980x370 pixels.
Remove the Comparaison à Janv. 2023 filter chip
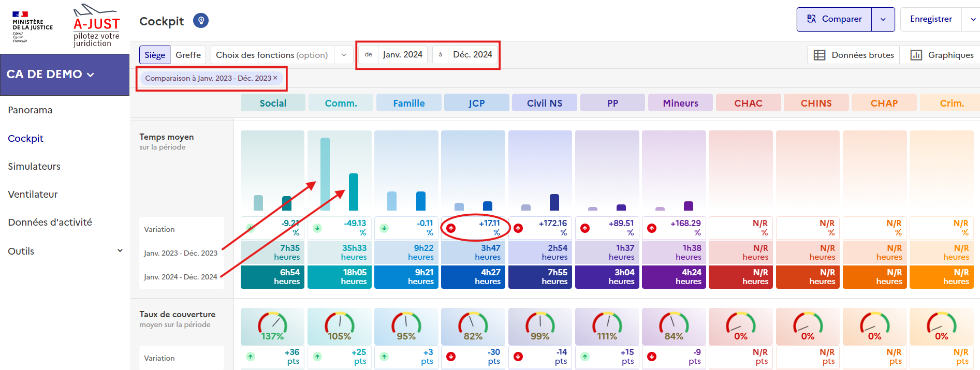275,78
